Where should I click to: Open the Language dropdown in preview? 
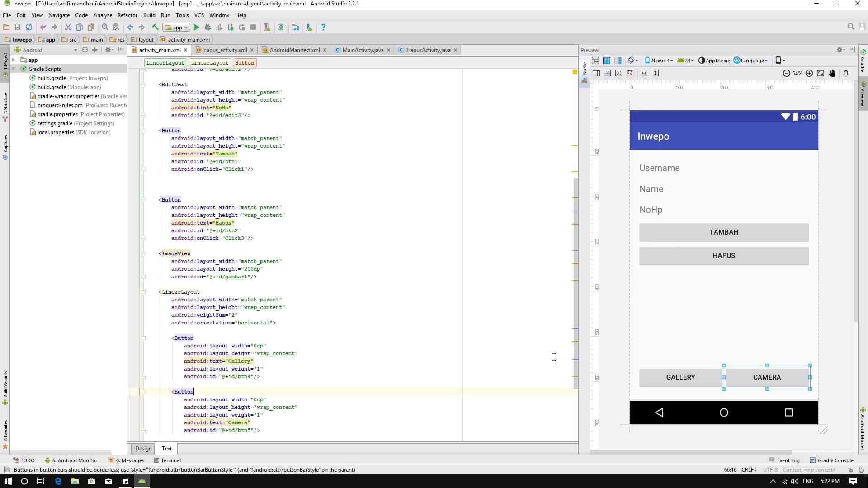pyautogui.click(x=750, y=61)
